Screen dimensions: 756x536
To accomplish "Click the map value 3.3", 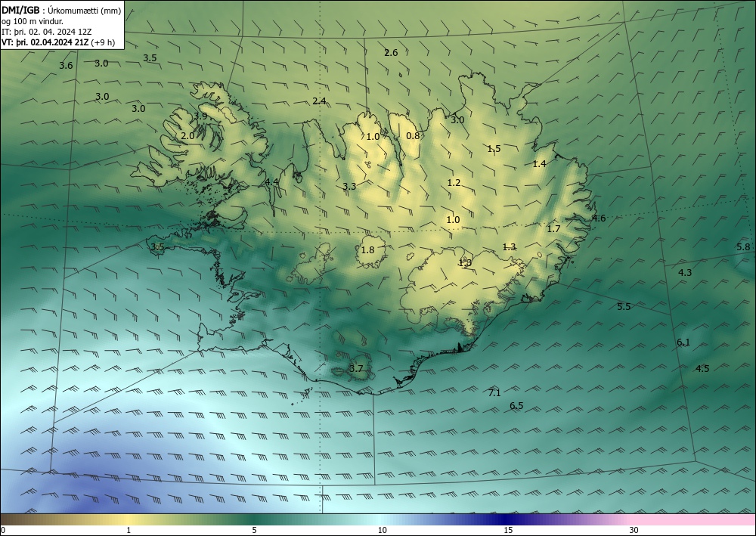I will (x=349, y=186).
